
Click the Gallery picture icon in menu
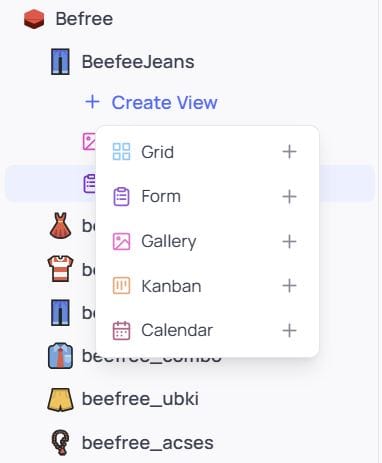(x=121, y=241)
